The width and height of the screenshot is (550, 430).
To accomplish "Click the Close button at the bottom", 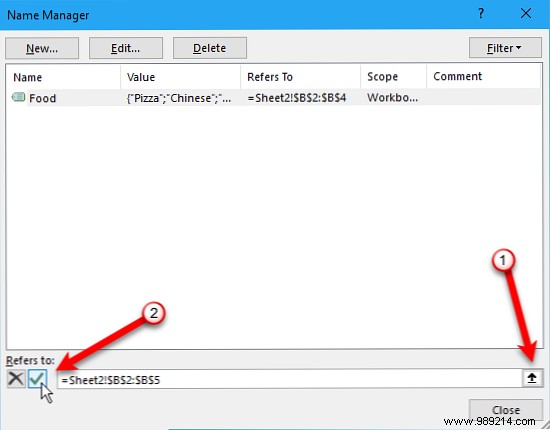I will [506, 410].
